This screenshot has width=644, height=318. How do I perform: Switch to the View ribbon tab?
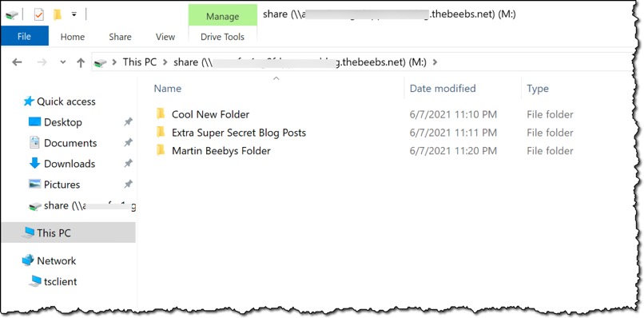[165, 37]
